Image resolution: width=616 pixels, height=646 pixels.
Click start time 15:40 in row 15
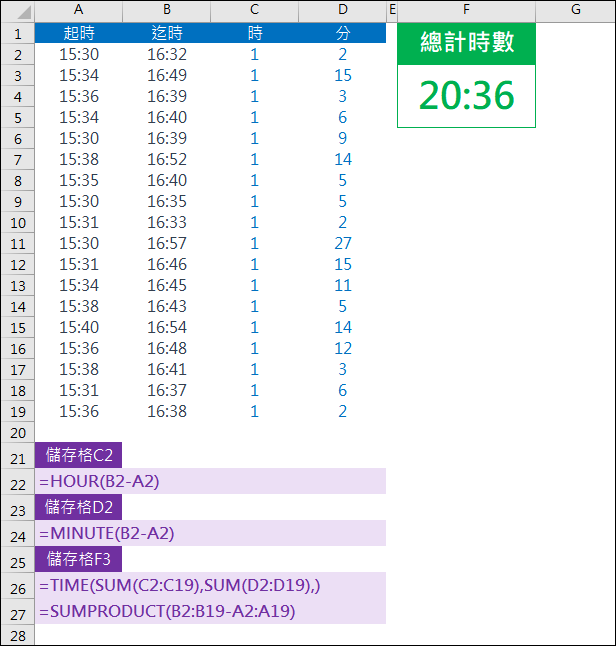tap(79, 327)
